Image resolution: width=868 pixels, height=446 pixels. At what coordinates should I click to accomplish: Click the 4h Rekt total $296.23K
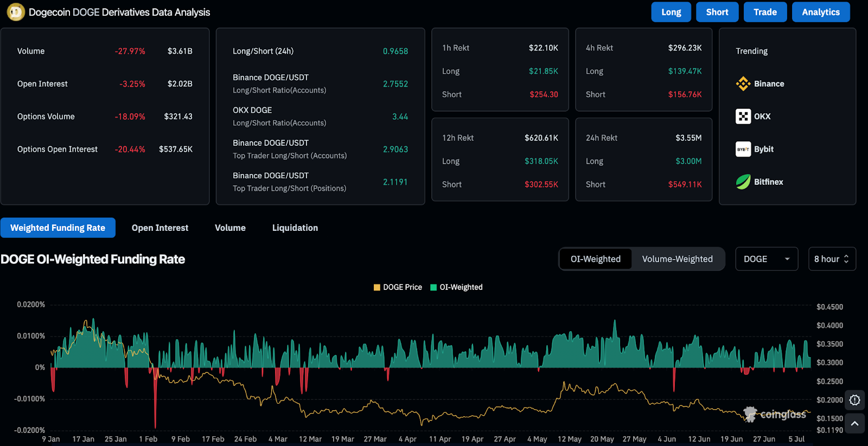(x=685, y=48)
